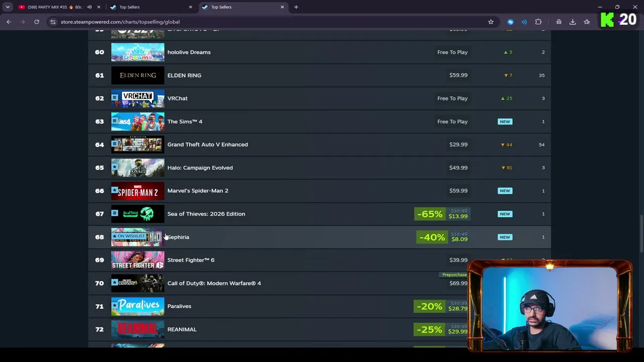Click the wishlist star on Paralives thumbnail
This screenshot has width=644, height=362.
coord(115,306)
